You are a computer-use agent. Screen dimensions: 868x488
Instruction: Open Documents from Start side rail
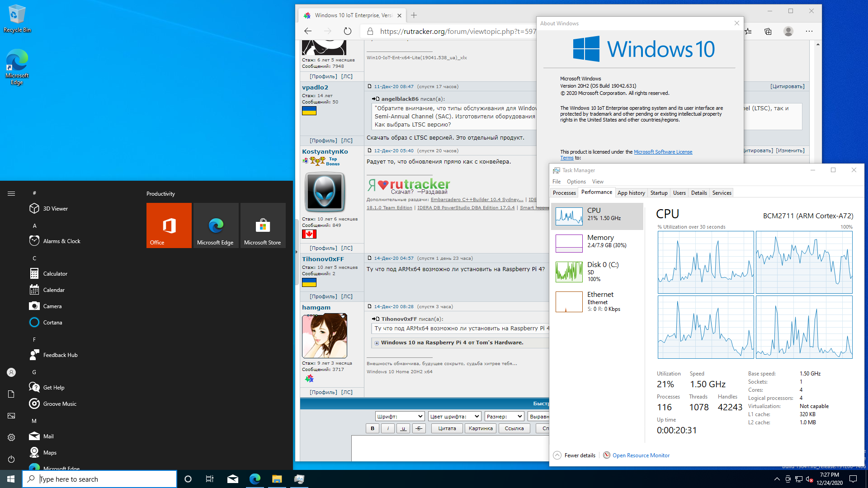(11, 394)
